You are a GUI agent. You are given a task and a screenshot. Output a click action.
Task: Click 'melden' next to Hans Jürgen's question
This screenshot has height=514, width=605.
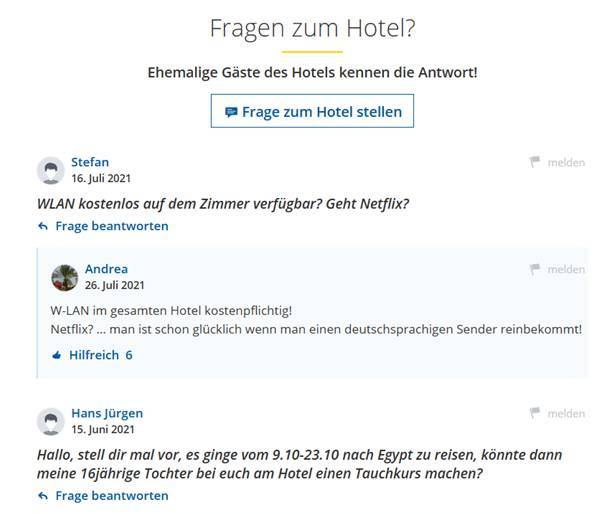[x=566, y=413]
